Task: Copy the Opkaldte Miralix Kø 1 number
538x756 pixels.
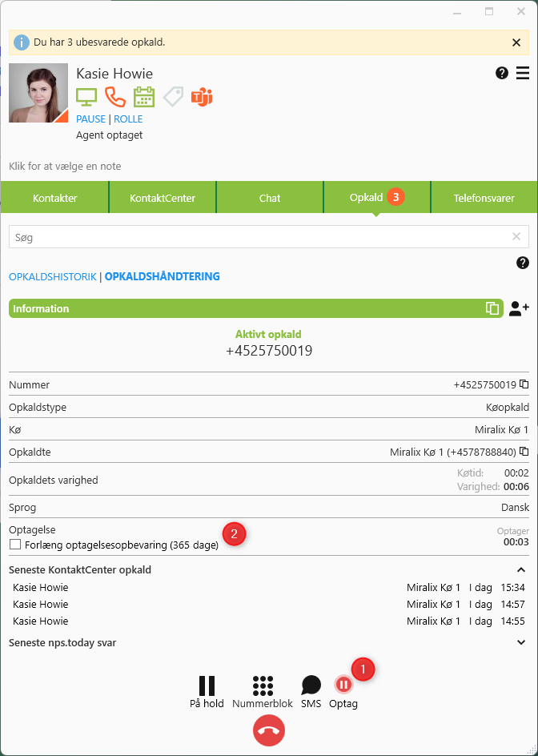Action: (524, 452)
